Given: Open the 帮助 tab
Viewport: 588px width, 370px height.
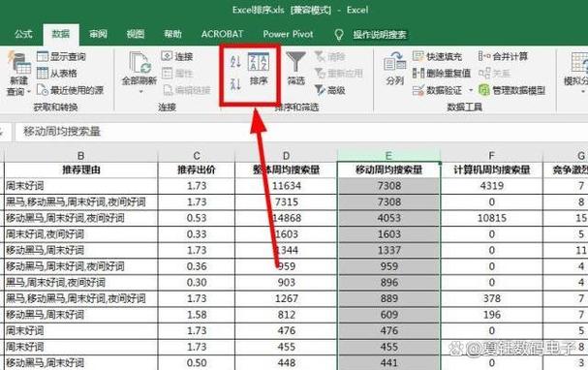Looking at the screenshot, I should (172, 34).
